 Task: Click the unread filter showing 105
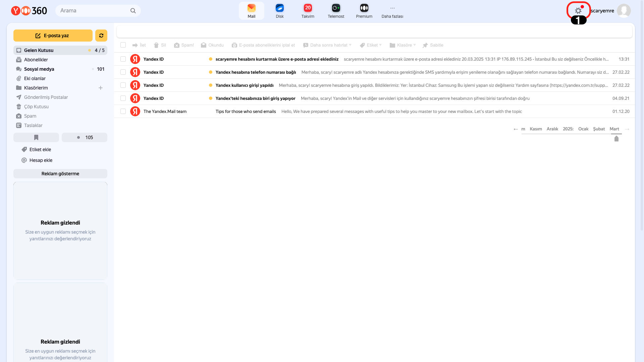coord(85,137)
